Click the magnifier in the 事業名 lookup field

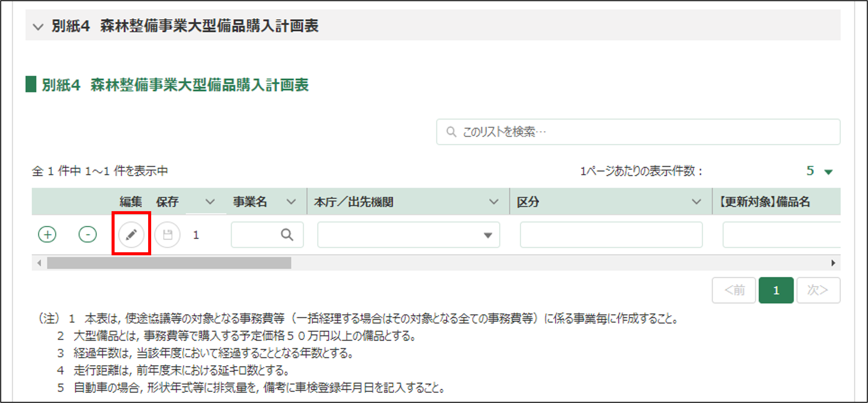pos(287,235)
